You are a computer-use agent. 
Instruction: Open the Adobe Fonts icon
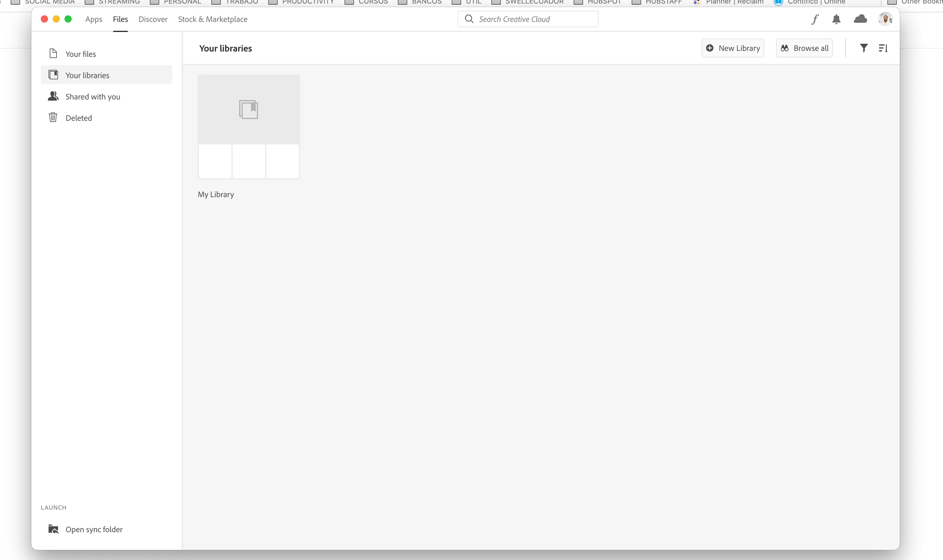pos(815,19)
